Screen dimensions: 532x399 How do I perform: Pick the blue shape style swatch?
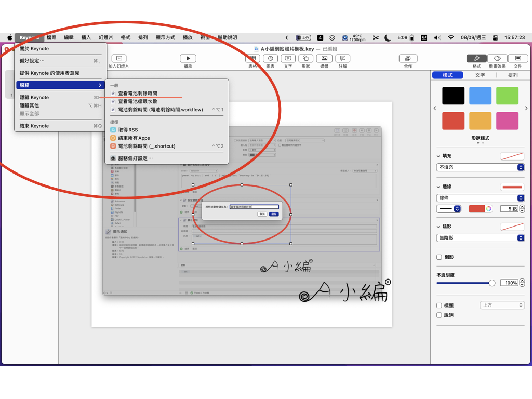coord(480,96)
